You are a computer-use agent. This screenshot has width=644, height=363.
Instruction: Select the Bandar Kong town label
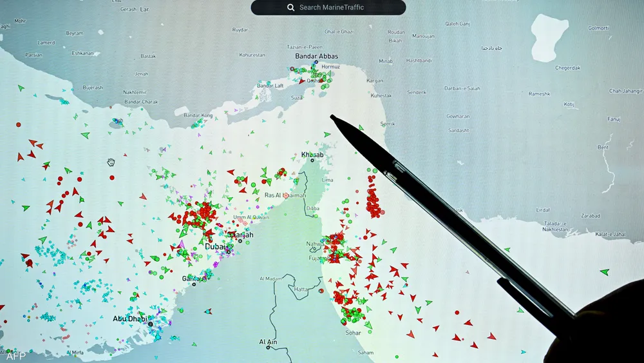pos(198,115)
